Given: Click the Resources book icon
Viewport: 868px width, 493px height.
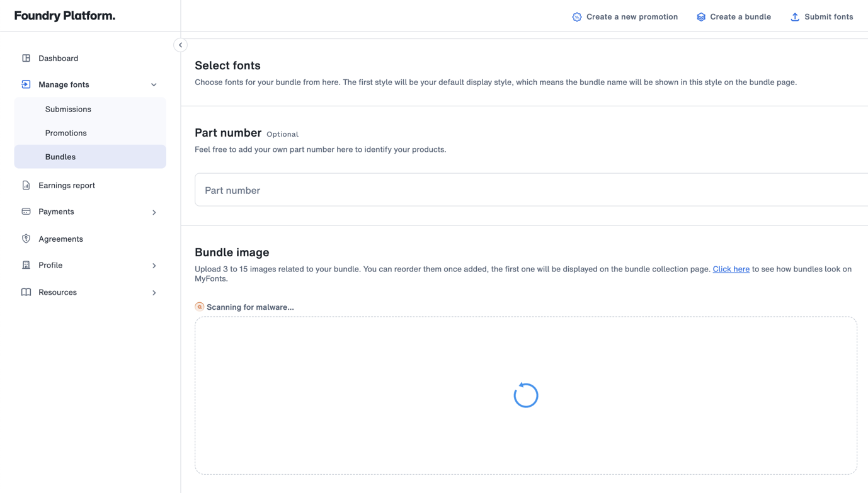Looking at the screenshot, I should pos(26,292).
